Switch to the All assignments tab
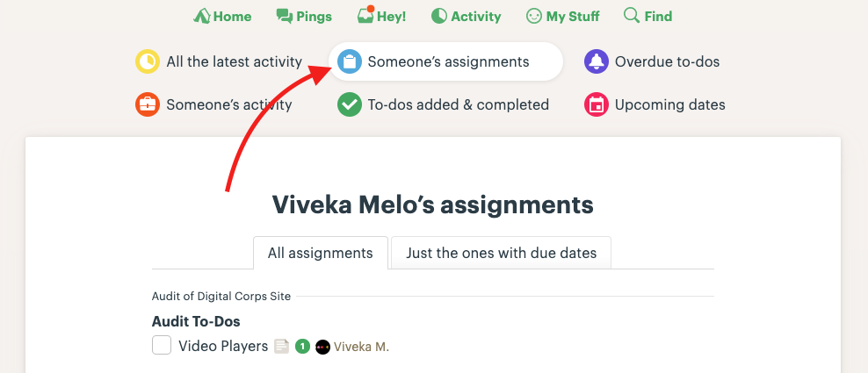The image size is (868, 373). coord(321,253)
